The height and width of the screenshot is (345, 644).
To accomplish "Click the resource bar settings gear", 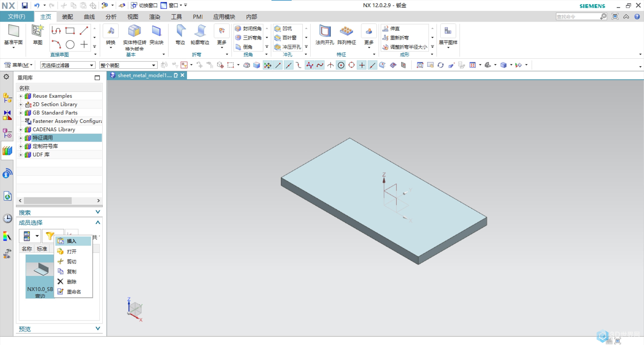I will coord(6,77).
